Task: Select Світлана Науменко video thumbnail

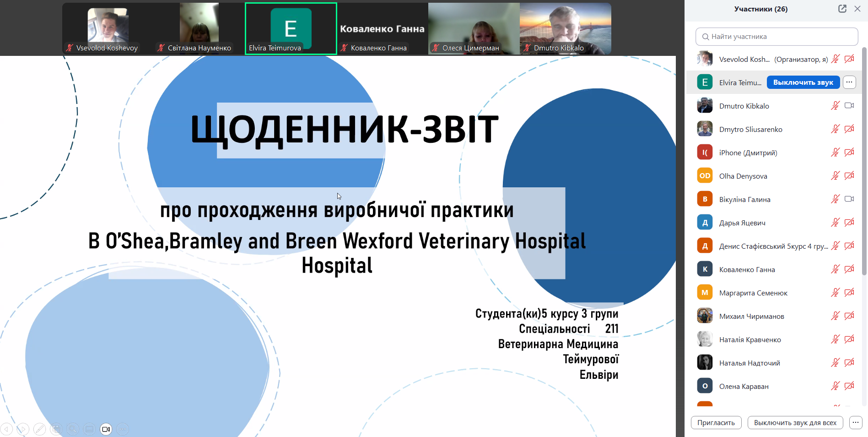Action: pos(199,28)
